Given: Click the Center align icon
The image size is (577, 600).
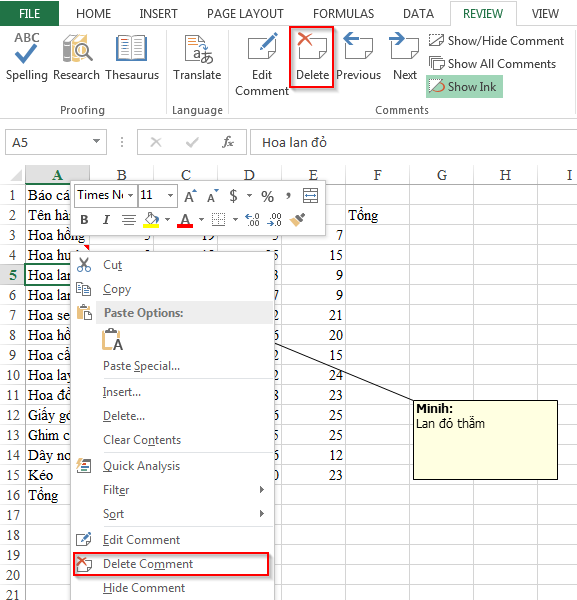Looking at the screenshot, I should point(129,220).
